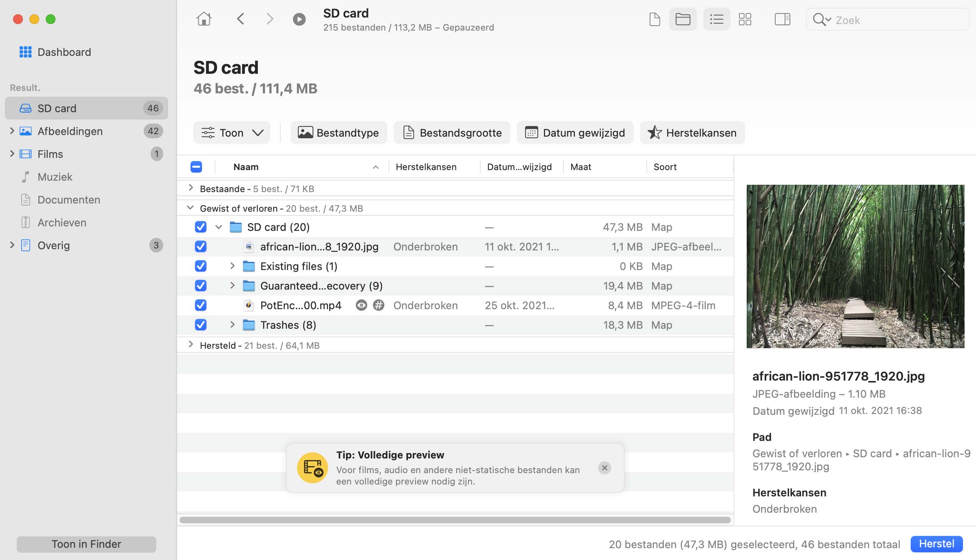Screen dimensions: 976x560
Task: Expand the Overig sidebar chevron
Action: click(x=12, y=245)
